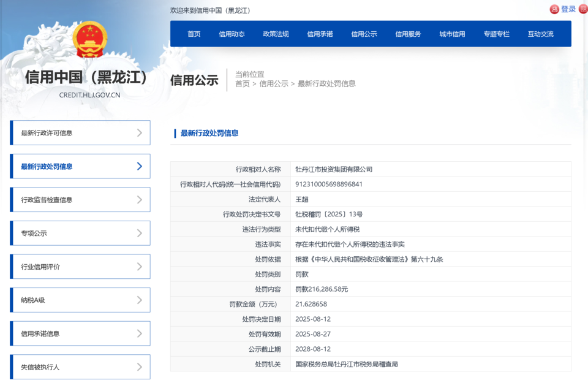
Task: Open the 首页 navigation menu item
Action: (x=194, y=34)
